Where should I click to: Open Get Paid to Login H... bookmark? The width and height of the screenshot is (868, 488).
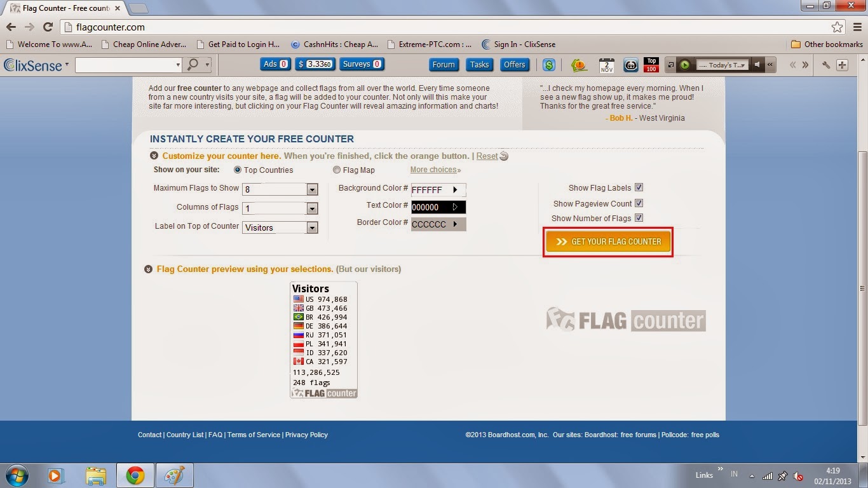(238, 44)
